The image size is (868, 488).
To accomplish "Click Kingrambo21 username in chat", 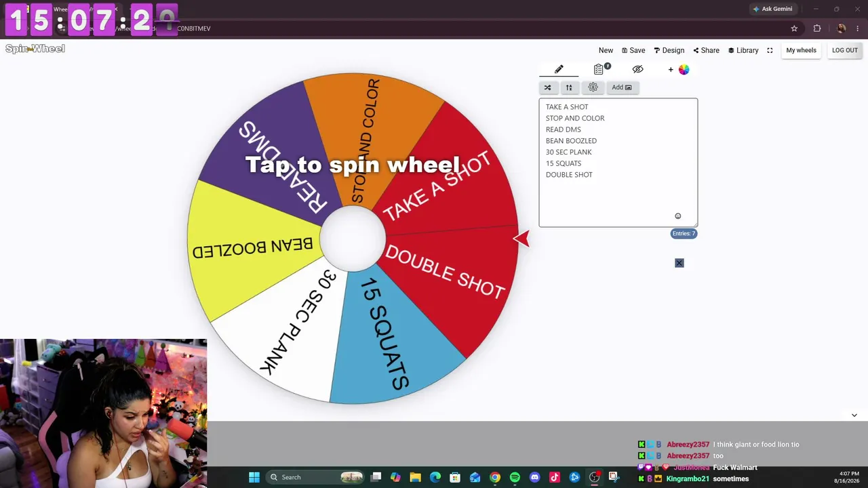I will click(688, 479).
